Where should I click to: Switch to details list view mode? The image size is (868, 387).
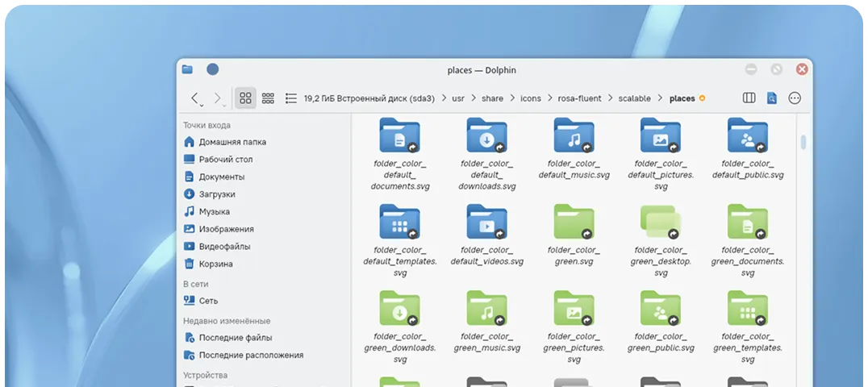[290, 98]
